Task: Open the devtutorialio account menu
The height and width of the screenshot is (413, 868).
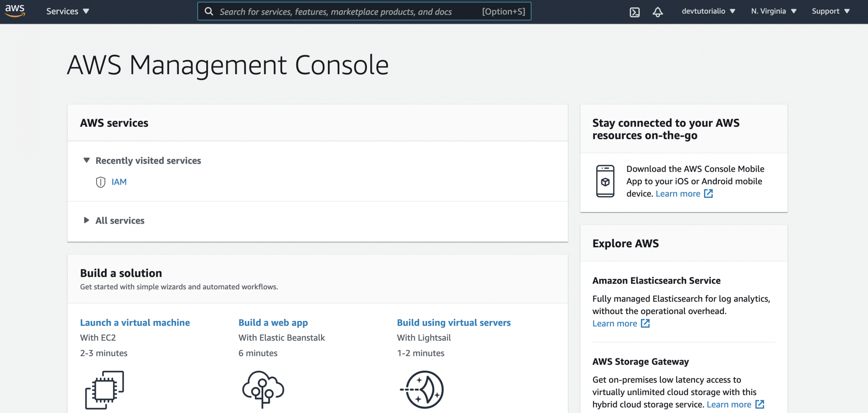Action: tap(708, 11)
